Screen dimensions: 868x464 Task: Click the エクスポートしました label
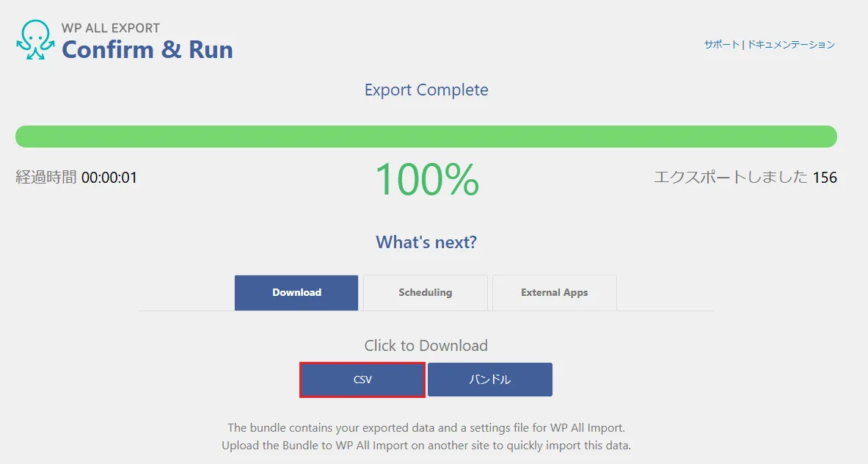[x=730, y=178]
